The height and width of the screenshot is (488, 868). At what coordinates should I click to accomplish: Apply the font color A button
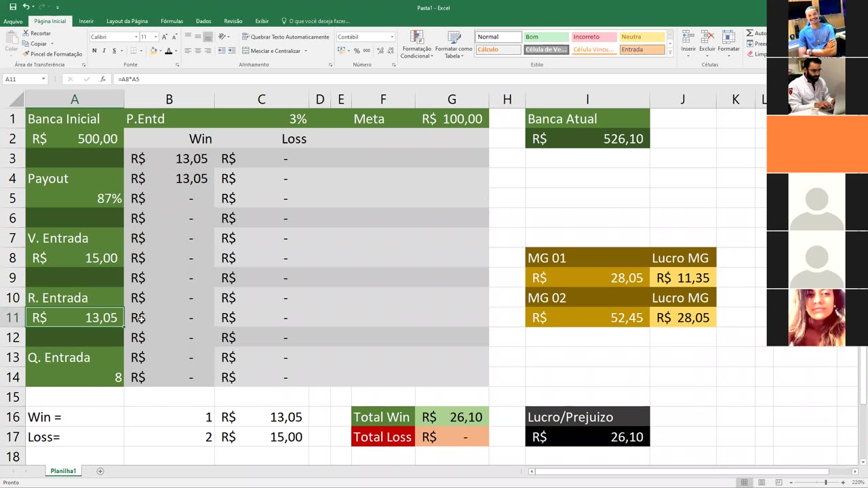[168, 51]
